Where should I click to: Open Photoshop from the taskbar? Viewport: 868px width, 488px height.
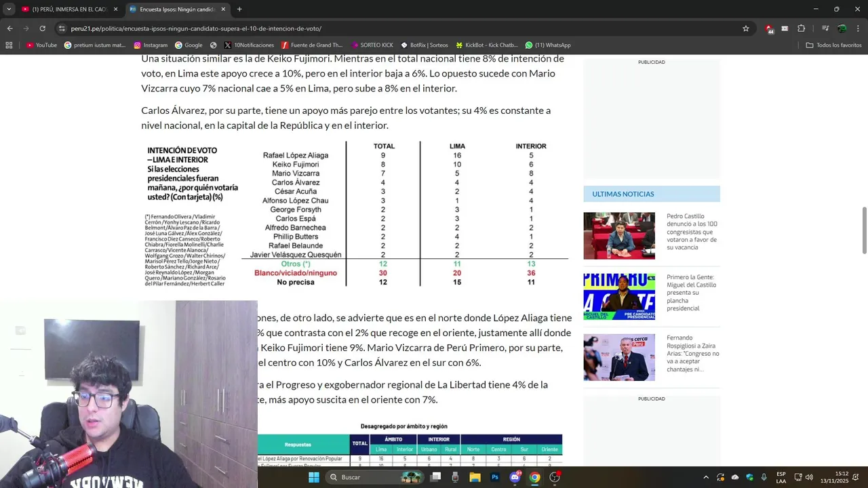tap(495, 477)
